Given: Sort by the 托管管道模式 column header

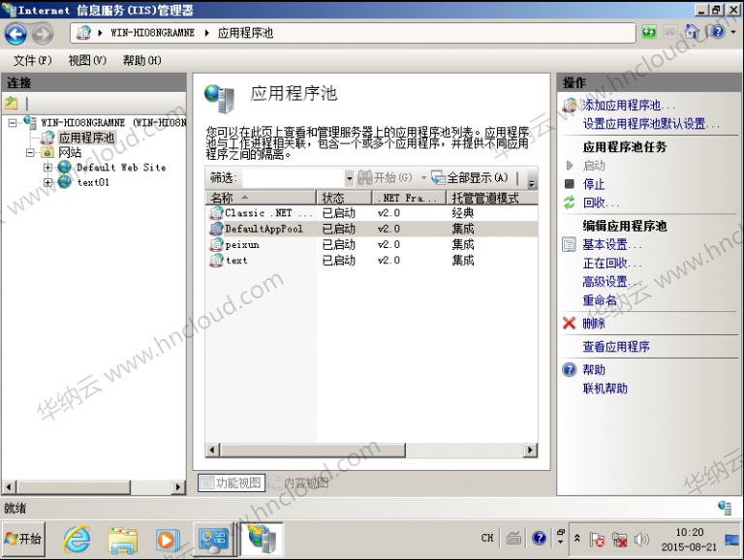Looking at the screenshot, I should coord(492,198).
